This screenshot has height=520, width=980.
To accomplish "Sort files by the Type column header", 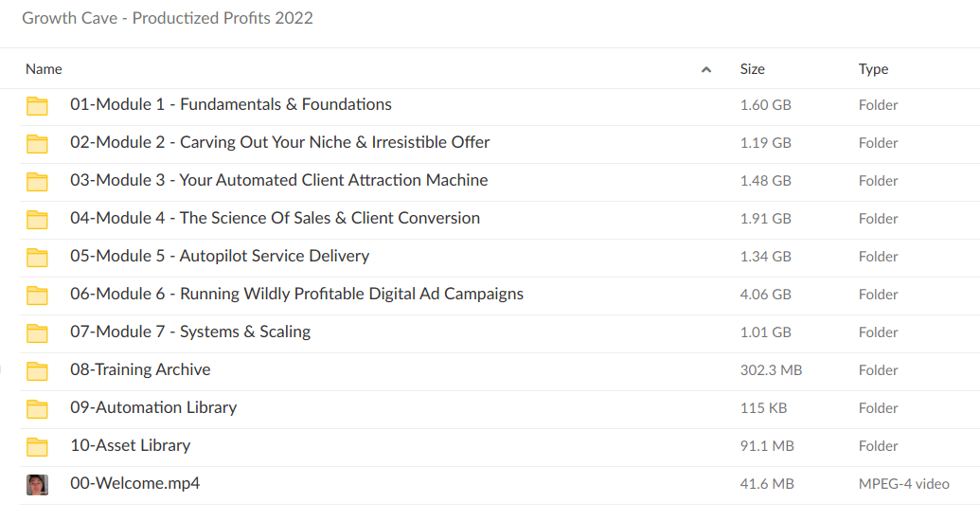I will point(873,69).
